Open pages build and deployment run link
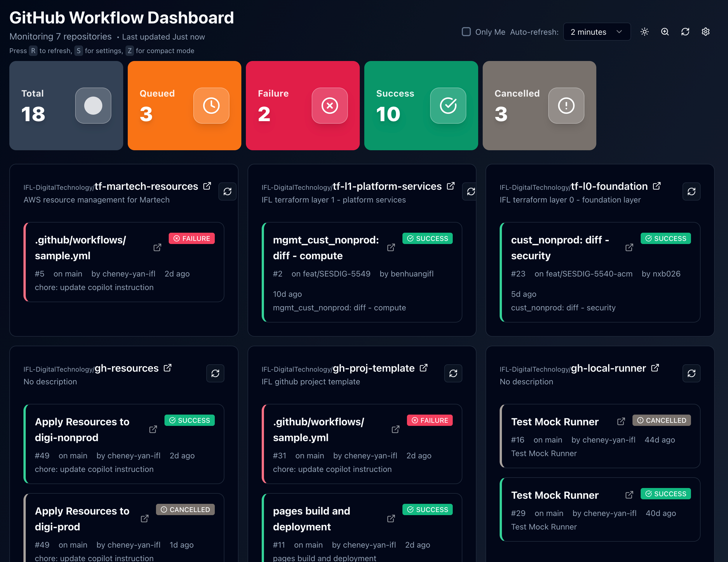This screenshot has height=562, width=728. 391,519
